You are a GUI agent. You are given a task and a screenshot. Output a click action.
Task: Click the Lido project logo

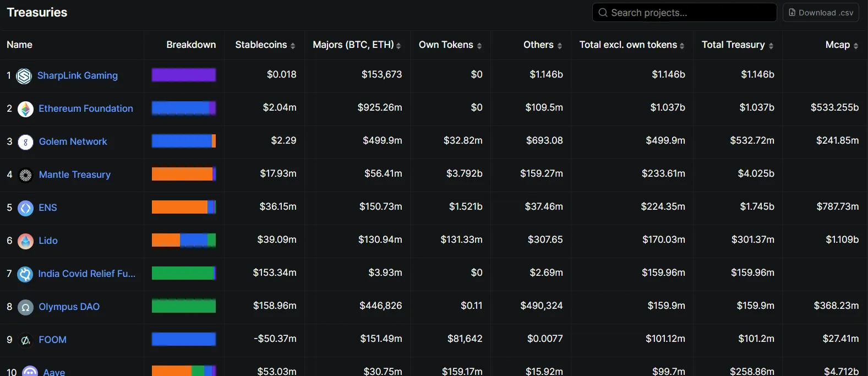point(25,241)
